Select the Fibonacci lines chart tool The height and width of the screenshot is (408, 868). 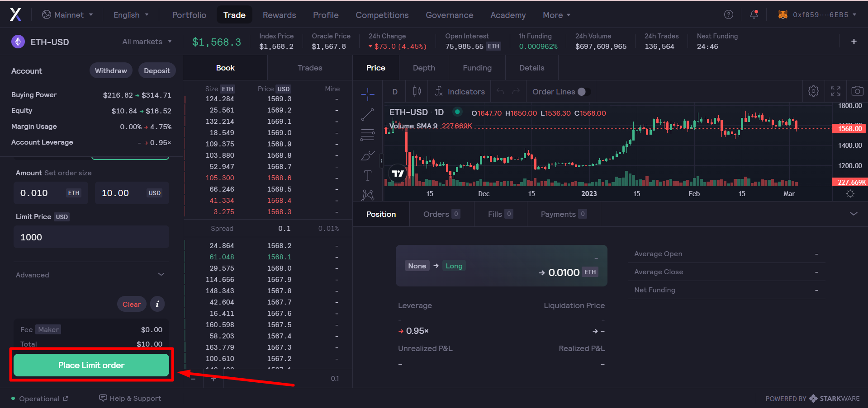point(368,135)
